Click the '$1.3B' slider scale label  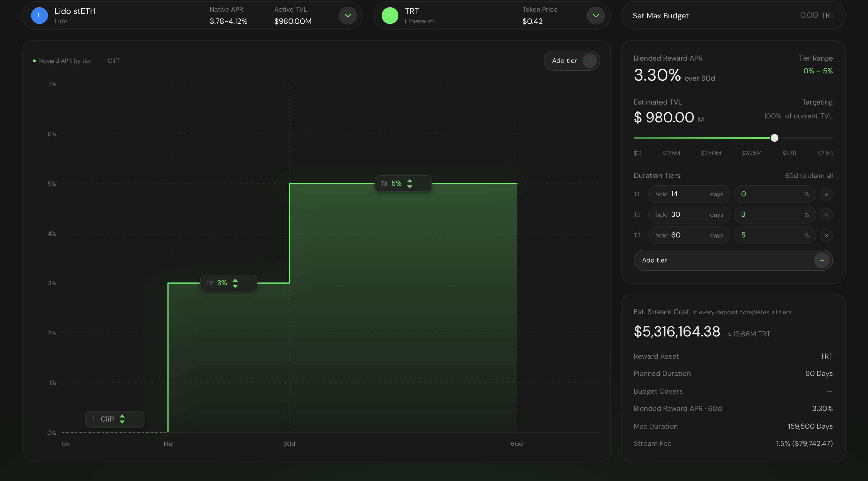[789, 153]
